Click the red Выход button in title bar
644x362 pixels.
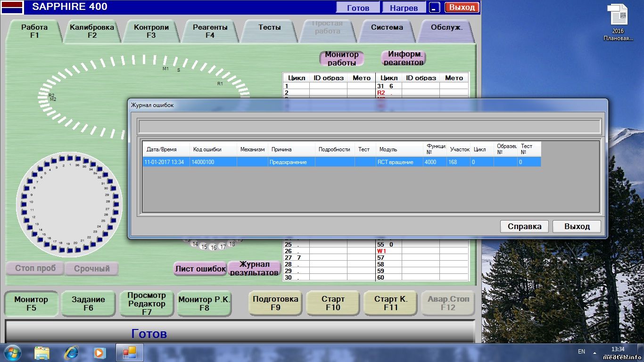click(x=462, y=8)
